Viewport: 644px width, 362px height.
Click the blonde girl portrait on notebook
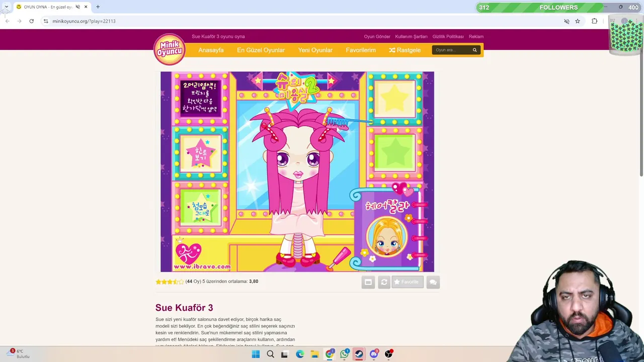point(386,237)
